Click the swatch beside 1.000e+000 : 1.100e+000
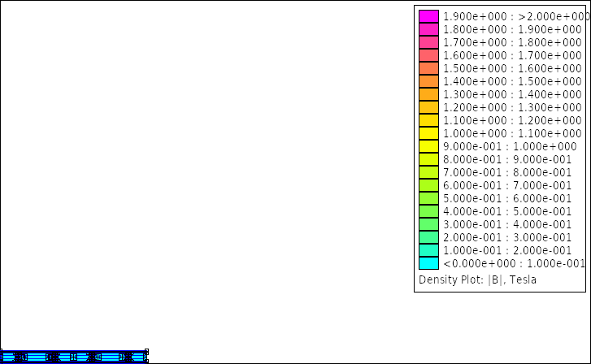The height and width of the screenshot is (364, 591). click(x=428, y=133)
